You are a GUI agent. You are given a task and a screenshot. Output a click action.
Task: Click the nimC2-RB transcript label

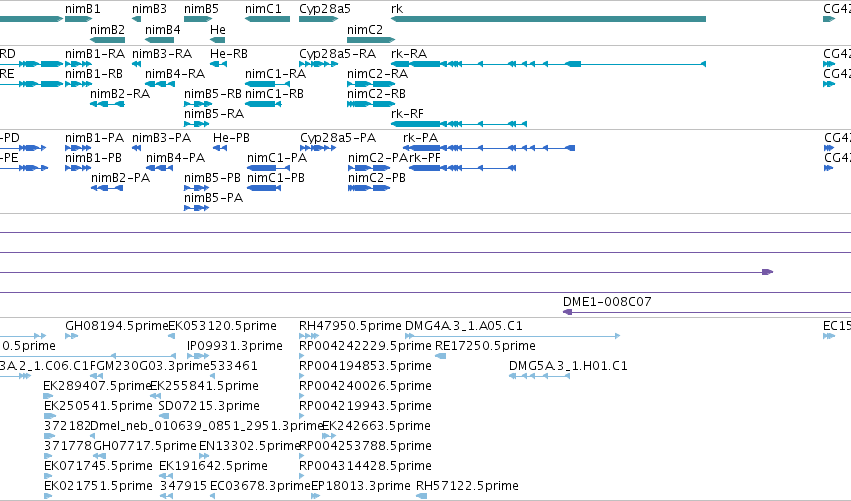coord(376,94)
